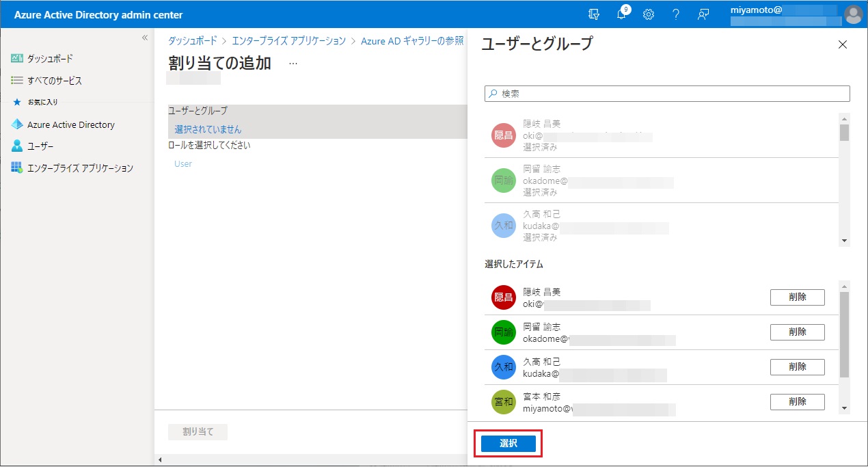
Task: Collapse the left sidebar with double chevron
Action: [144, 38]
